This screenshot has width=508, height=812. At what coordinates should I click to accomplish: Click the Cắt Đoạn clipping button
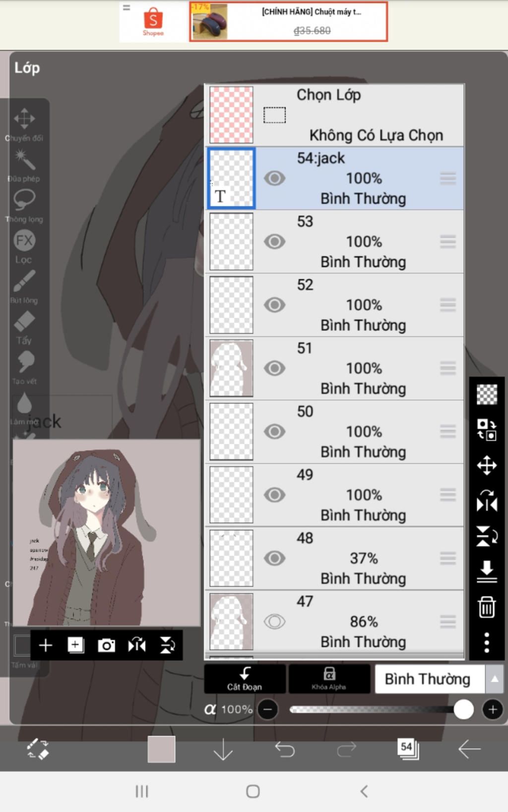tap(245, 679)
